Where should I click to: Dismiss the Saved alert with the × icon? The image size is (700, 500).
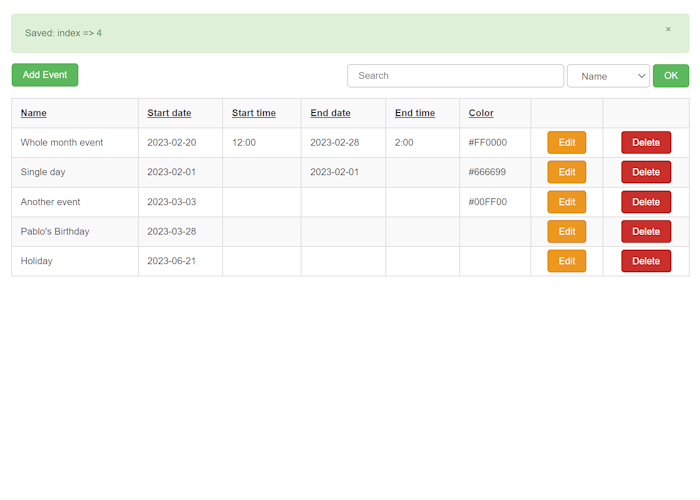coord(668,30)
